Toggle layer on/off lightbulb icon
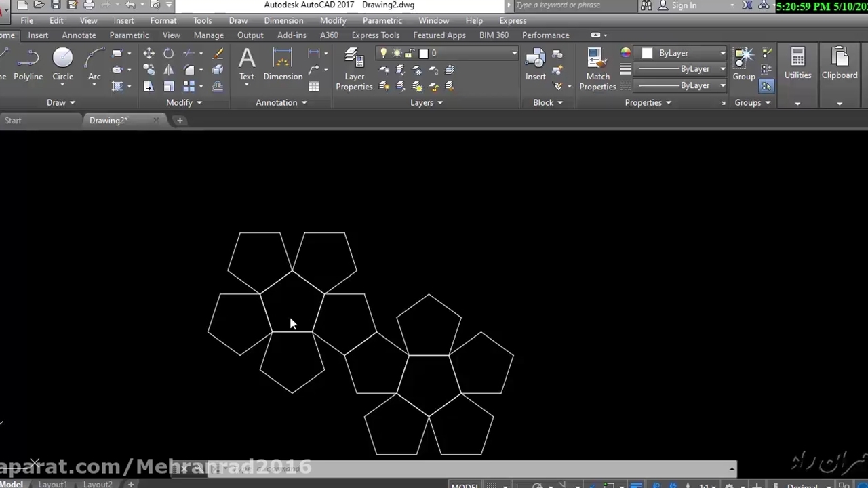 click(384, 54)
